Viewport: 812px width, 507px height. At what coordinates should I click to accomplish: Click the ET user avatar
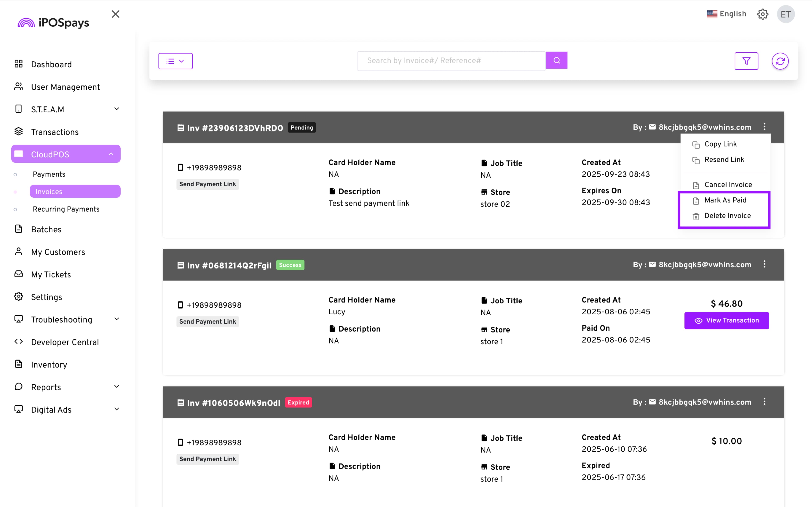[x=786, y=14]
